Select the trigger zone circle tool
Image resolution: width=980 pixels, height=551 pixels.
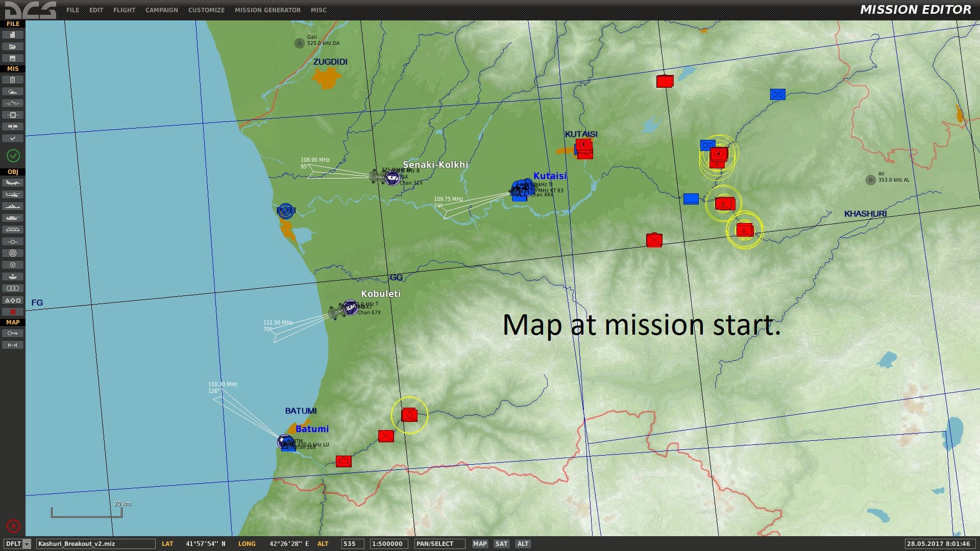tap(13, 253)
